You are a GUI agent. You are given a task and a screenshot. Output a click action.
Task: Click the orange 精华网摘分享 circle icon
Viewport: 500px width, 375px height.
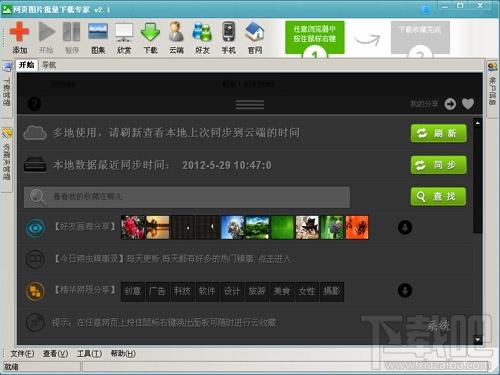[x=35, y=291]
